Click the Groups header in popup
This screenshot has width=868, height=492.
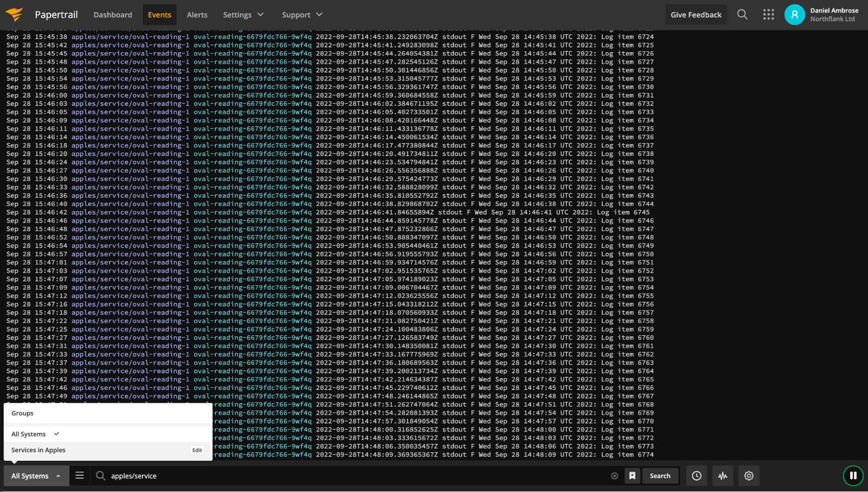point(22,413)
